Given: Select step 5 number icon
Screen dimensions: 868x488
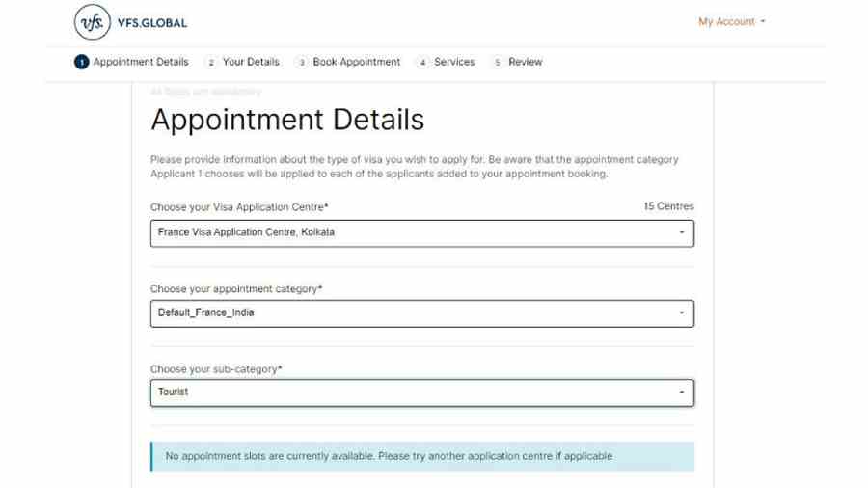Looking at the screenshot, I should [x=497, y=62].
